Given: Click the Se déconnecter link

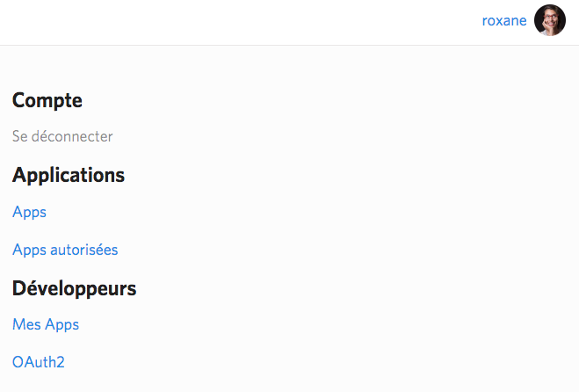Looking at the screenshot, I should pos(62,136).
